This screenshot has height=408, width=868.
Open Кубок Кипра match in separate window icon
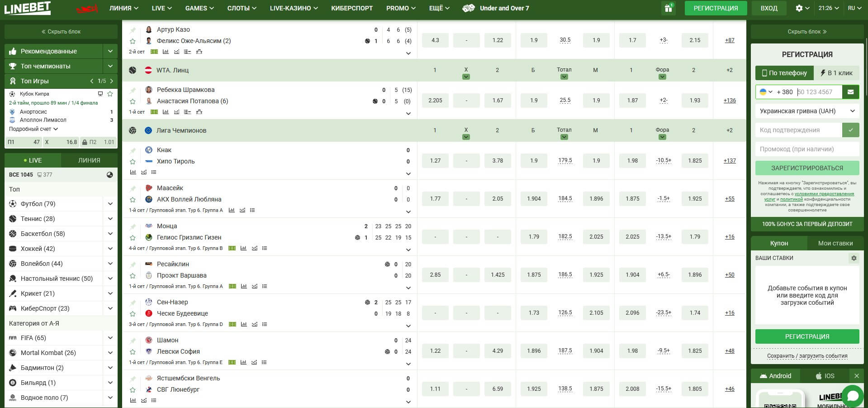tap(100, 94)
